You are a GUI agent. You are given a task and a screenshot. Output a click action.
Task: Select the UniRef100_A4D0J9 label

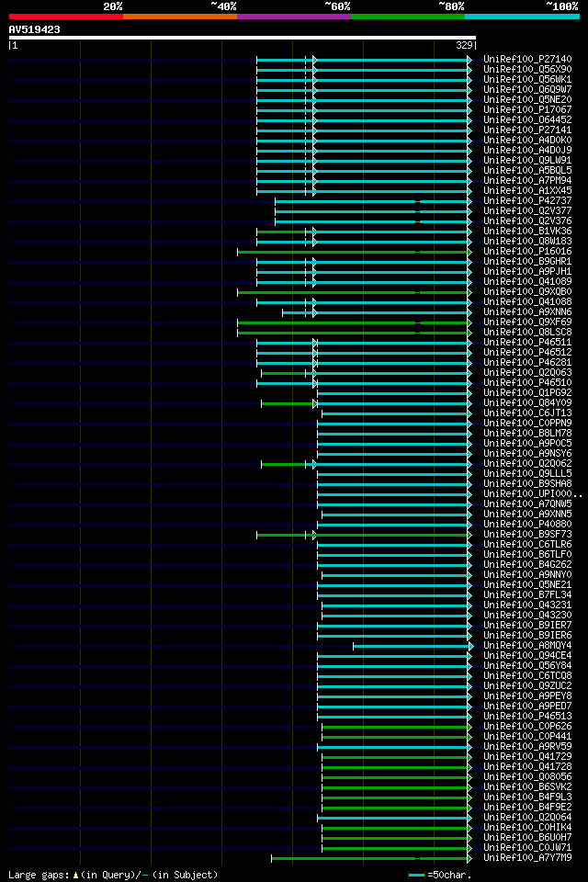527,150
